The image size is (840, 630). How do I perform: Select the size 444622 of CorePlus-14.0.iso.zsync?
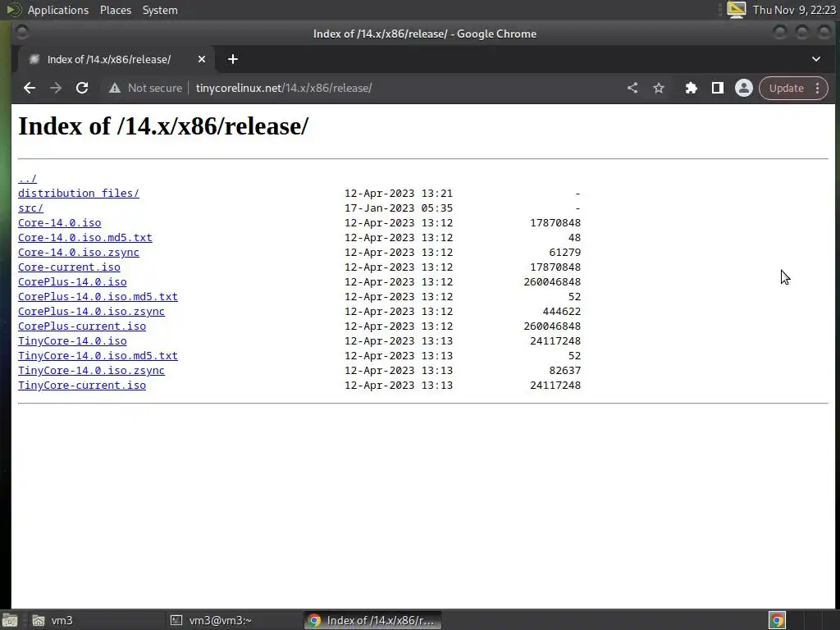click(562, 311)
